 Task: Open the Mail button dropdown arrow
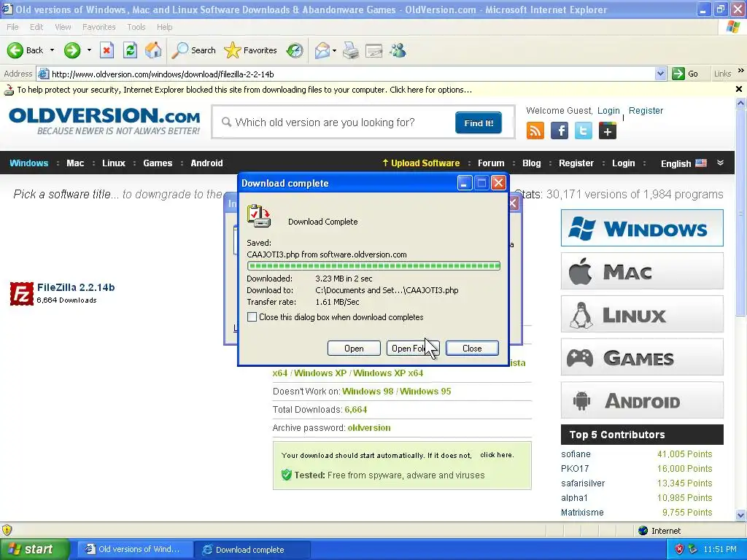(x=334, y=50)
